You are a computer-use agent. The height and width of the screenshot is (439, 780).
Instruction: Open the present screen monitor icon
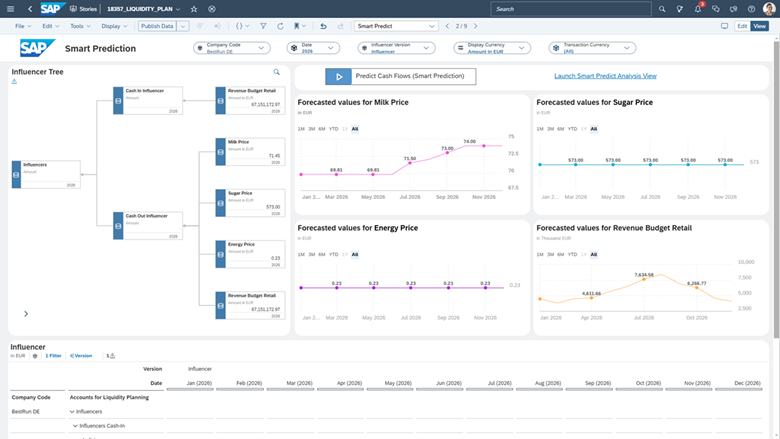[724, 26]
